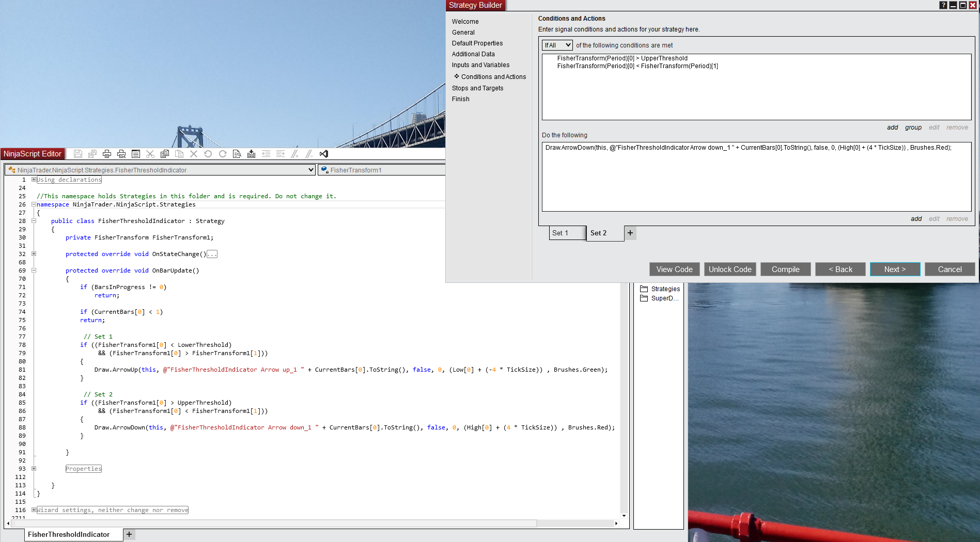This screenshot has height=542, width=980.
Task: Click the horizontal scrollbar right arrow in editor
Action: click(x=616, y=523)
